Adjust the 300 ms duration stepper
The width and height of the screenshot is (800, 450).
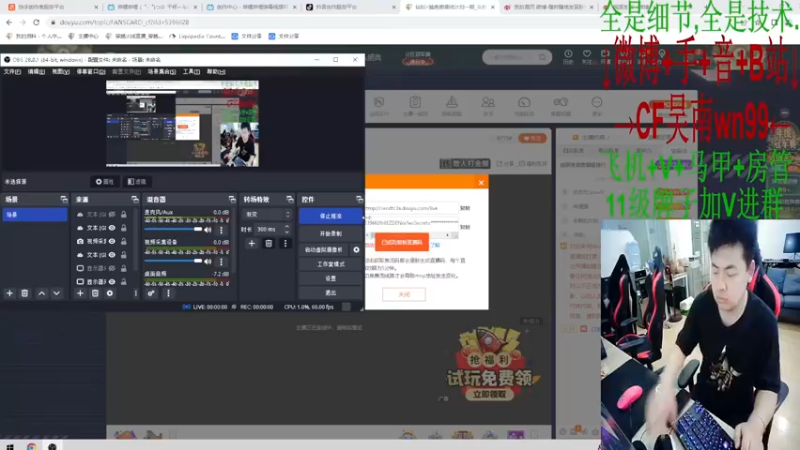click(x=287, y=230)
